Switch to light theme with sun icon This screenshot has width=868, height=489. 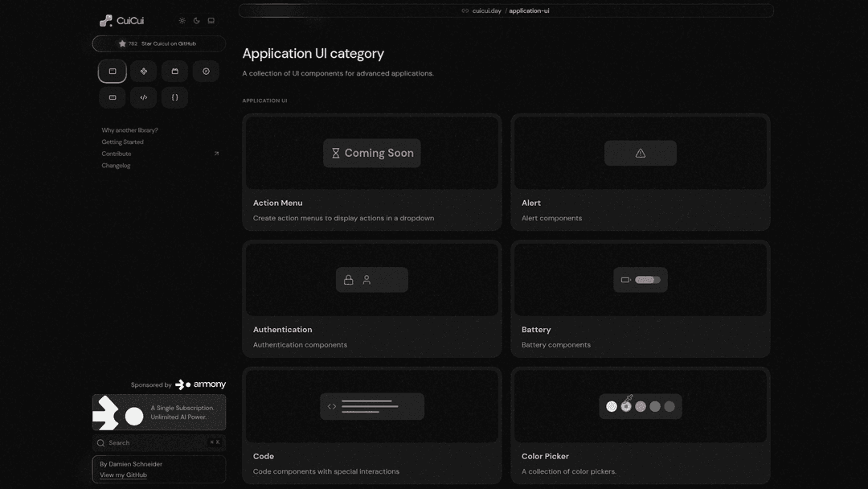[x=182, y=21]
